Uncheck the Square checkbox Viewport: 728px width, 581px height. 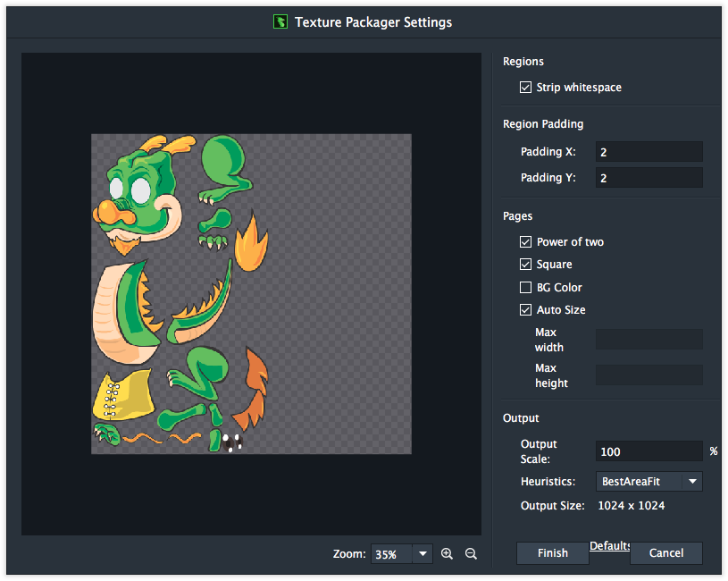point(526,264)
